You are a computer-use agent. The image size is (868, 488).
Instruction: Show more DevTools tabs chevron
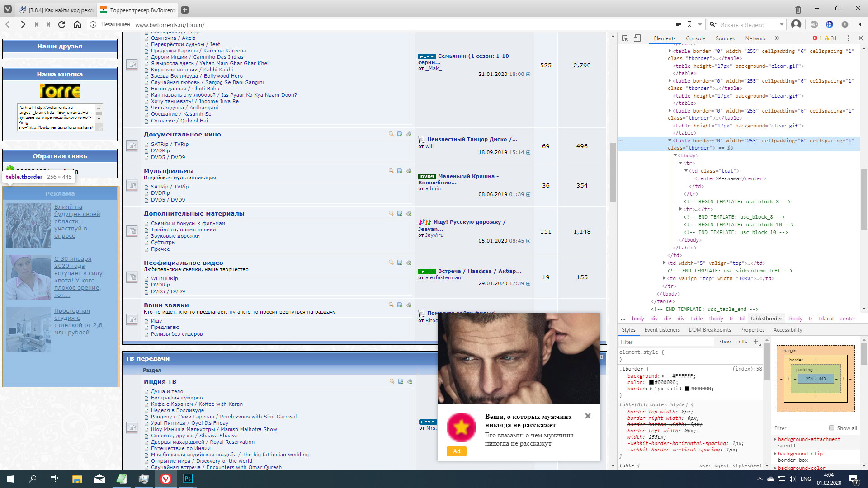pyautogui.click(x=777, y=38)
